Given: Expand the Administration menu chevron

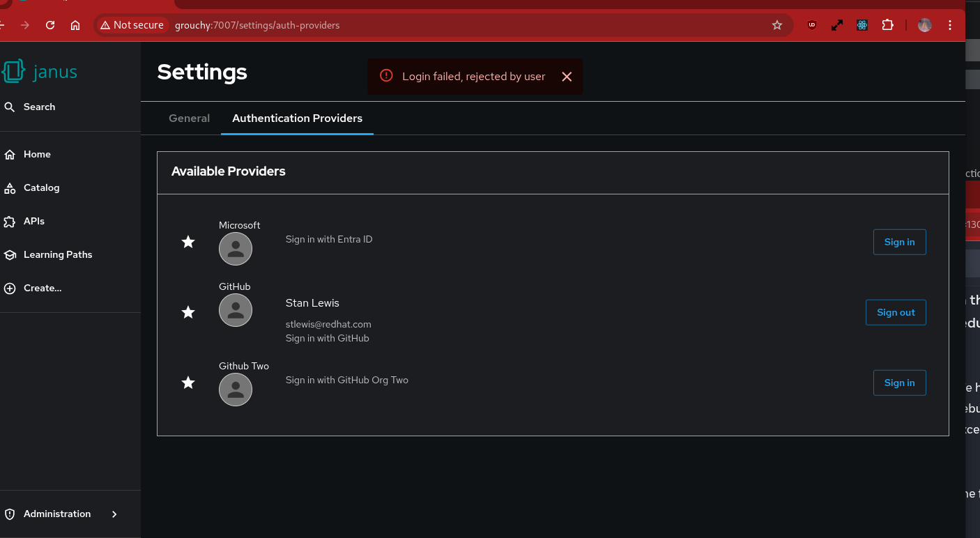Looking at the screenshot, I should click(114, 514).
